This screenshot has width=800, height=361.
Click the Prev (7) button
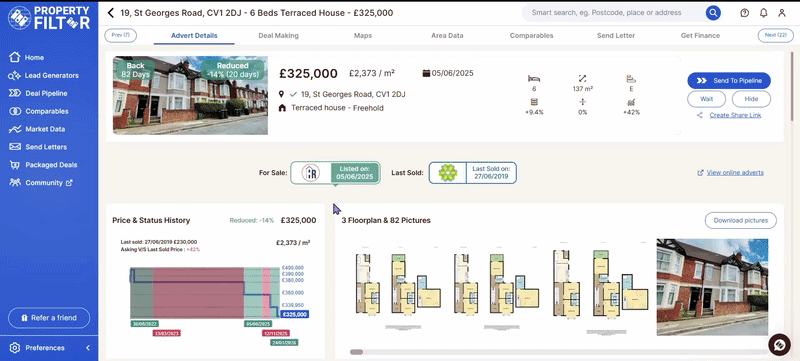120,35
